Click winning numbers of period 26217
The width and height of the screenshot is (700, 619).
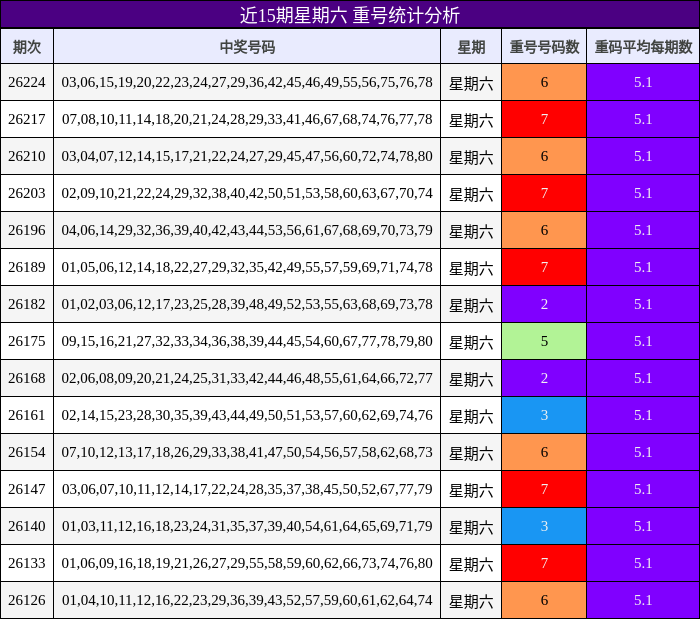247,120
